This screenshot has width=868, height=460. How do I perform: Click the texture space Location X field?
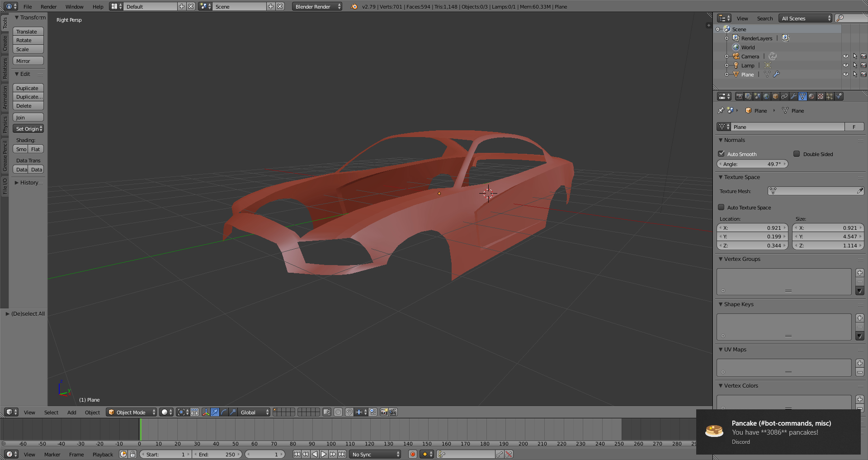point(752,228)
